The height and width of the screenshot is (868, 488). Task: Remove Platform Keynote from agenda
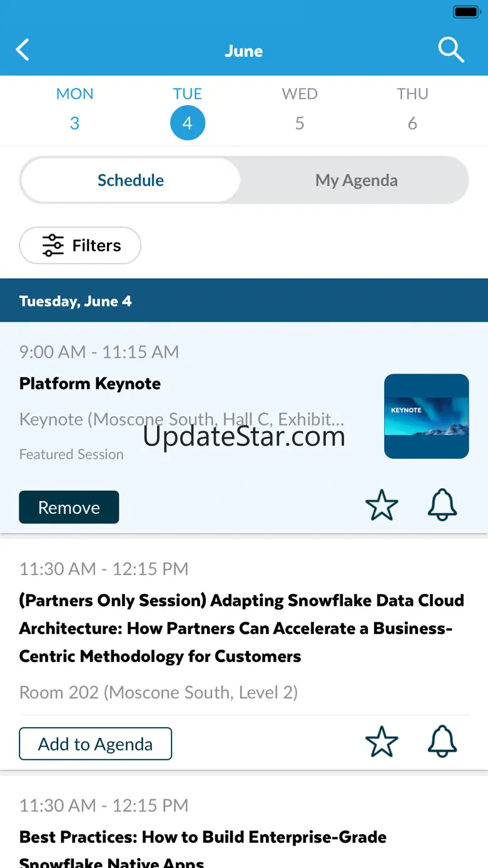[x=69, y=507]
